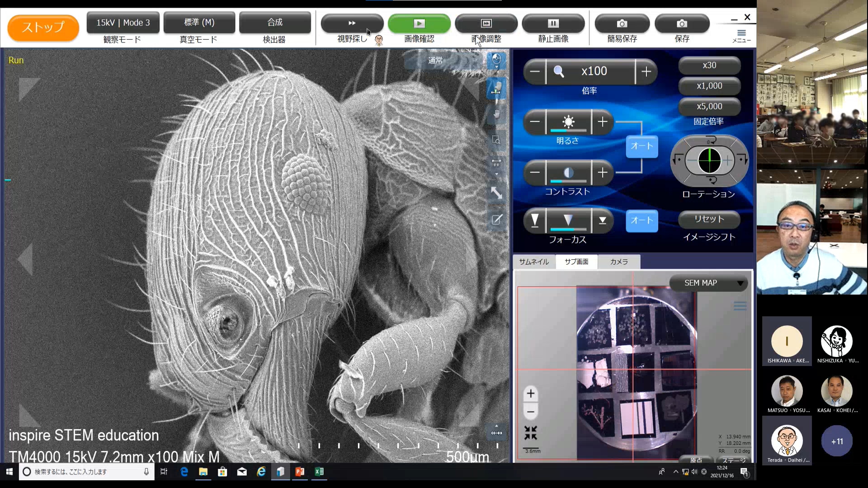
Task: Click the taskbar search input box
Action: 87,472
